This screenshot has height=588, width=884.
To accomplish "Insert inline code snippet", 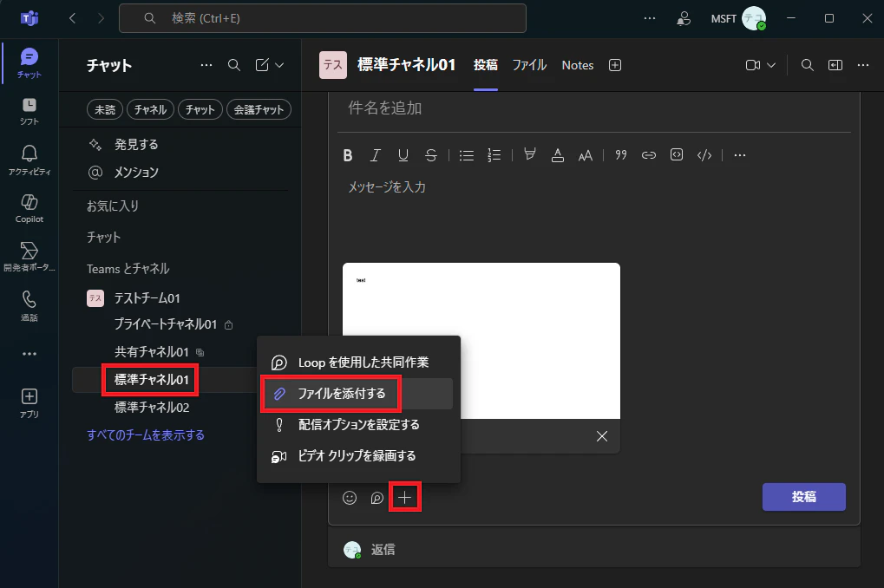I will (704, 155).
